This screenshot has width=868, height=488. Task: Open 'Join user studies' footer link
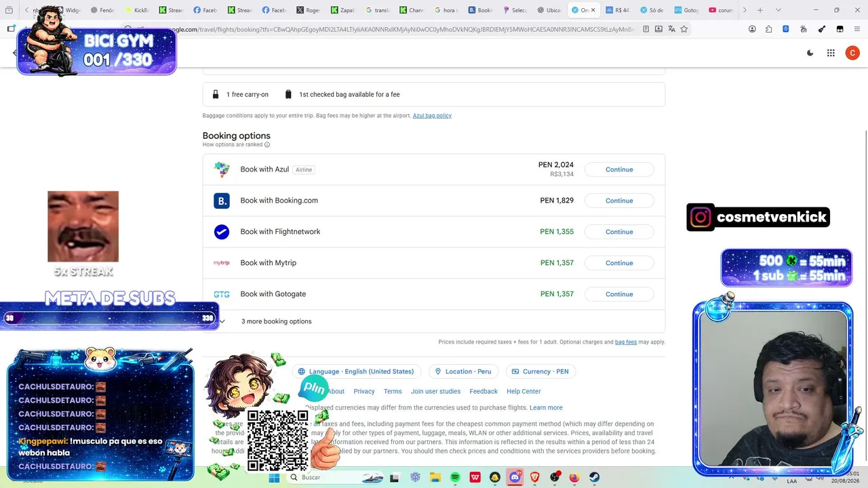[435, 391]
